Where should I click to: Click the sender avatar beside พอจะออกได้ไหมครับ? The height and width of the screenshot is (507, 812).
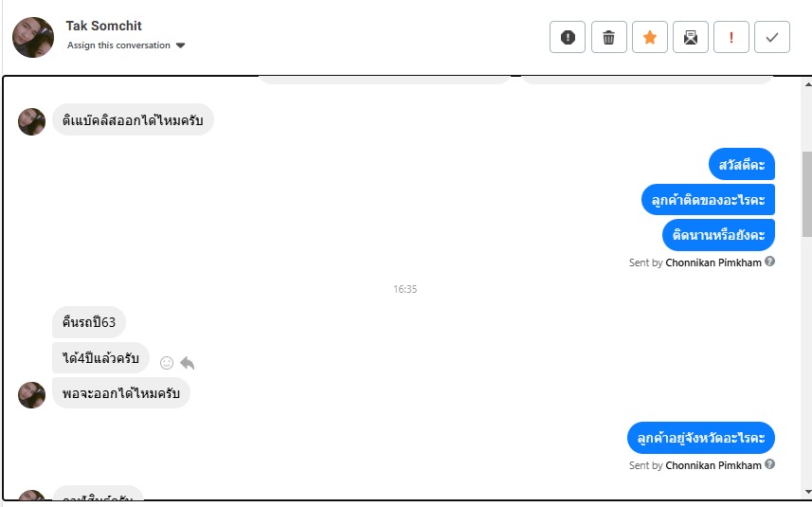[x=31, y=395]
